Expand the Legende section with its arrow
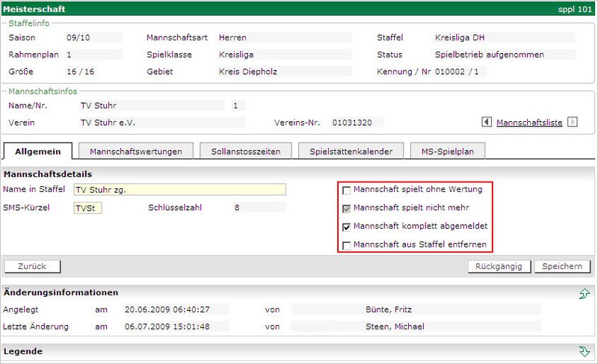The height and width of the screenshot is (364, 598). (585, 351)
